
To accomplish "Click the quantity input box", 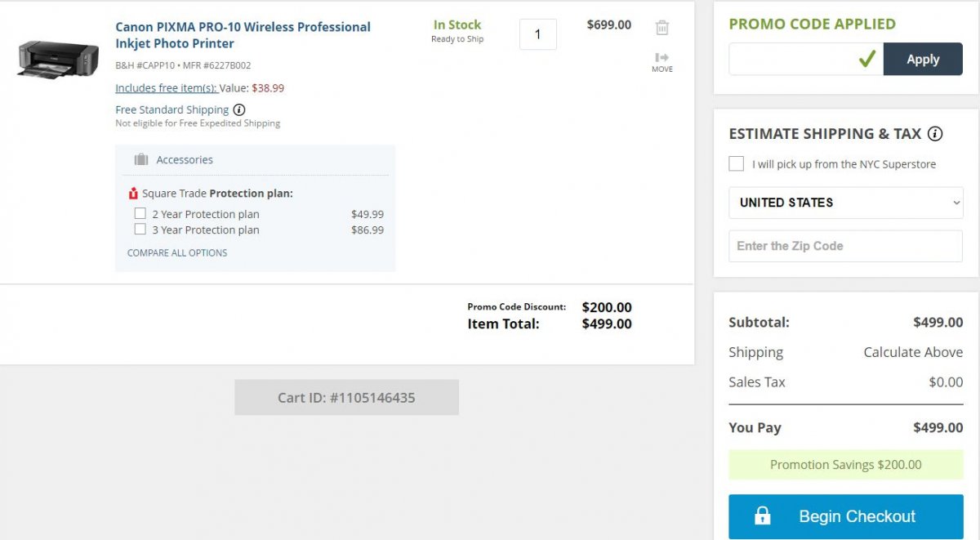I will pos(538,34).
